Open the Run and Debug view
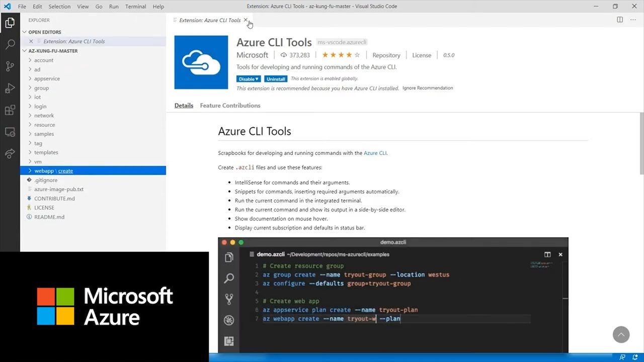This screenshot has width=644, height=362. click(x=10, y=88)
